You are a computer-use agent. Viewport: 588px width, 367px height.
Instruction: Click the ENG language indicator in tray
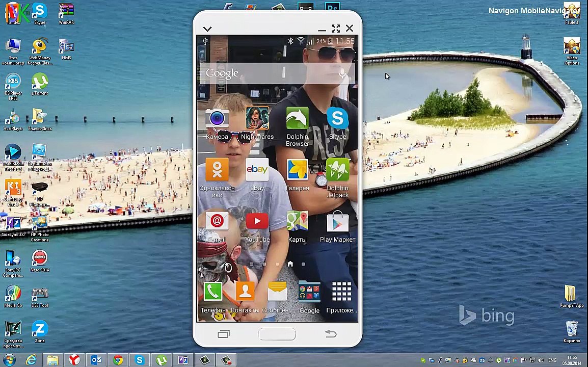click(x=552, y=360)
